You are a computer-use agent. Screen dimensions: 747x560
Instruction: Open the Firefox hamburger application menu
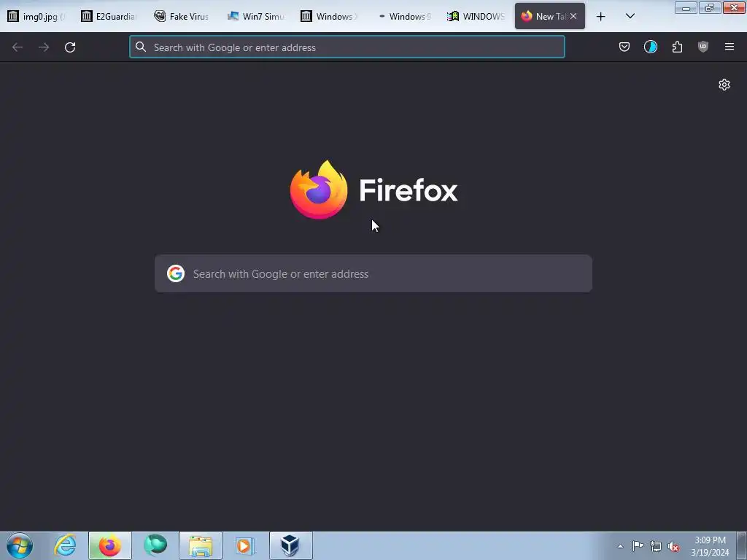pyautogui.click(x=729, y=47)
